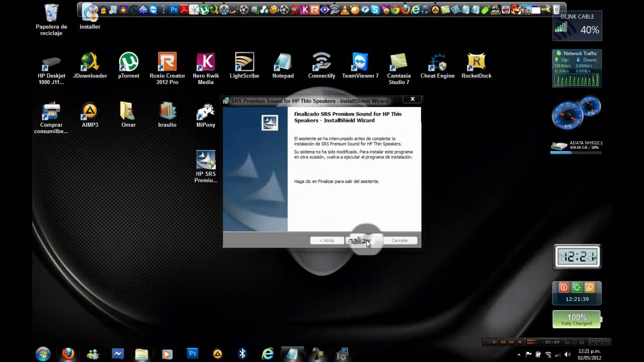Open the Windows Start orb
The width and height of the screenshot is (644, 362).
(x=43, y=353)
